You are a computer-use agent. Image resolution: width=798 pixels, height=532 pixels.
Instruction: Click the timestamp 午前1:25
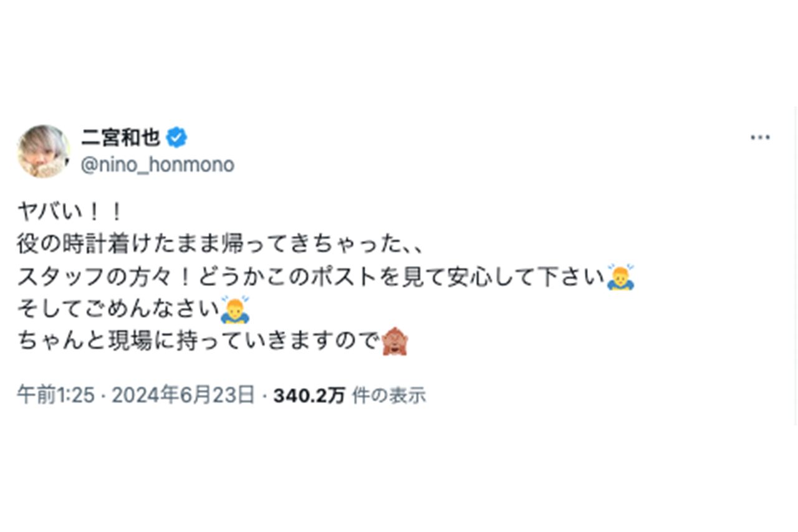pyautogui.click(x=55, y=395)
